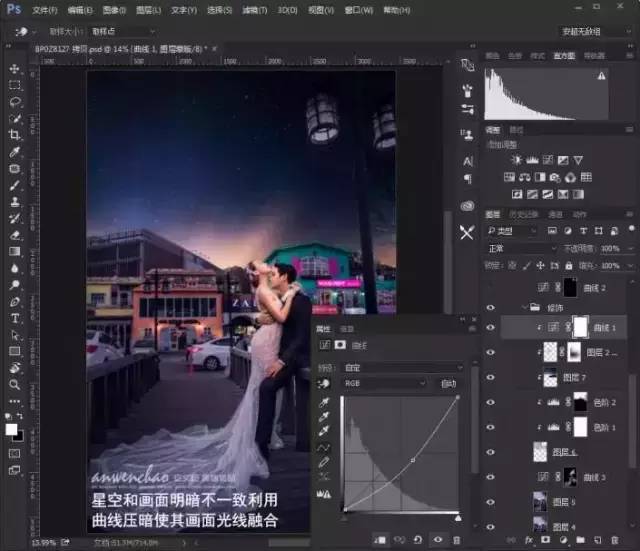Screen dimensions: 640x551
Task: Select the Move tool
Action: (x=15, y=69)
